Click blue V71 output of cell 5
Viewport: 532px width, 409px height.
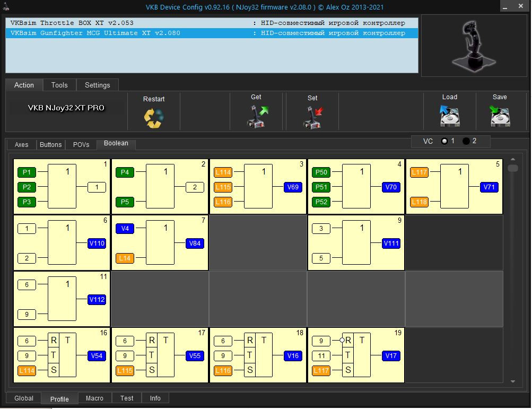[489, 187]
